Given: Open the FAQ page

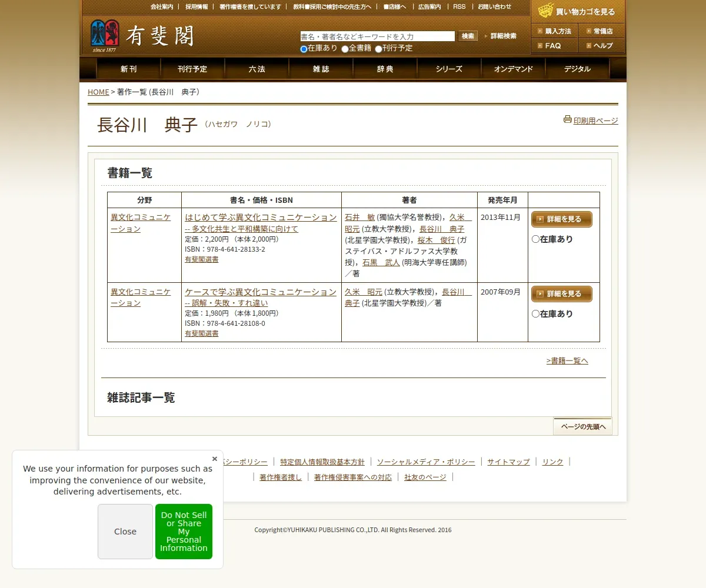Looking at the screenshot, I should 554,45.
